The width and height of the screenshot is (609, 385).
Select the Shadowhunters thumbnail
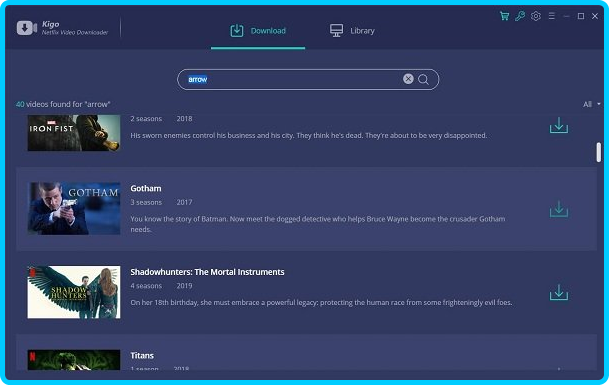coord(74,292)
